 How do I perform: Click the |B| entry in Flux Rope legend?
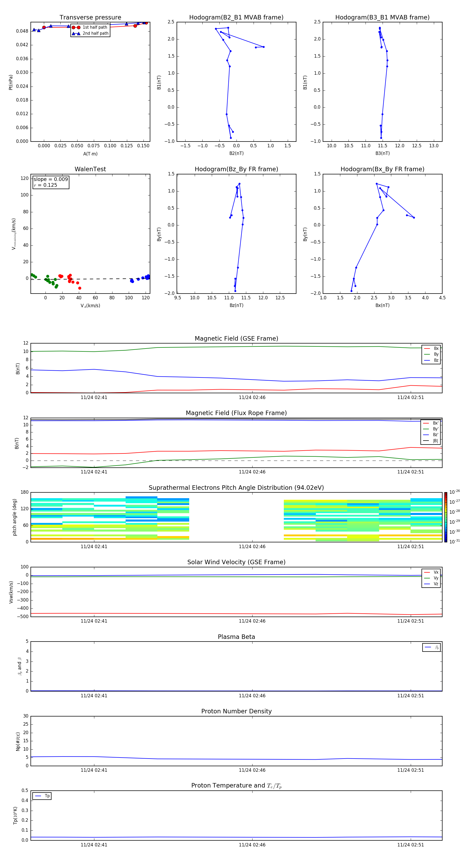(x=431, y=441)
